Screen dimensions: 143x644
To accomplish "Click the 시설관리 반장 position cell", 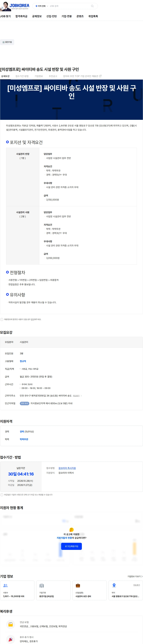I will coord(23,177).
